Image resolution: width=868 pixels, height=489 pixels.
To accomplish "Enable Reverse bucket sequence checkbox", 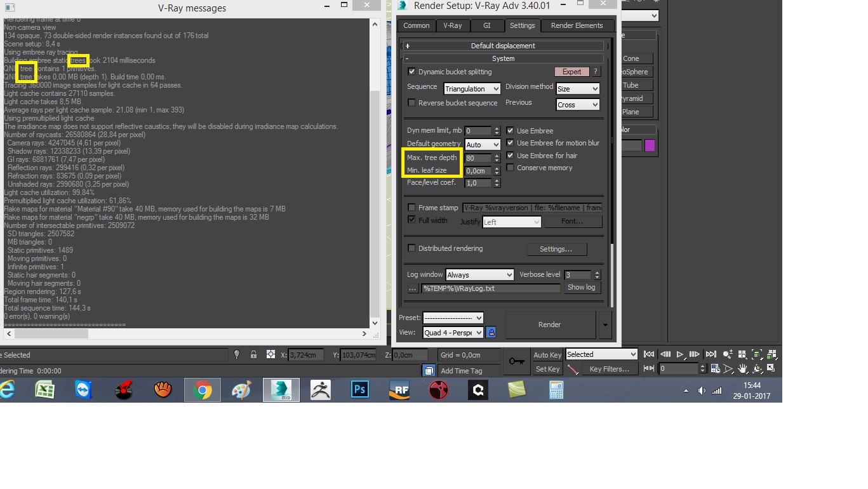I will [x=411, y=103].
